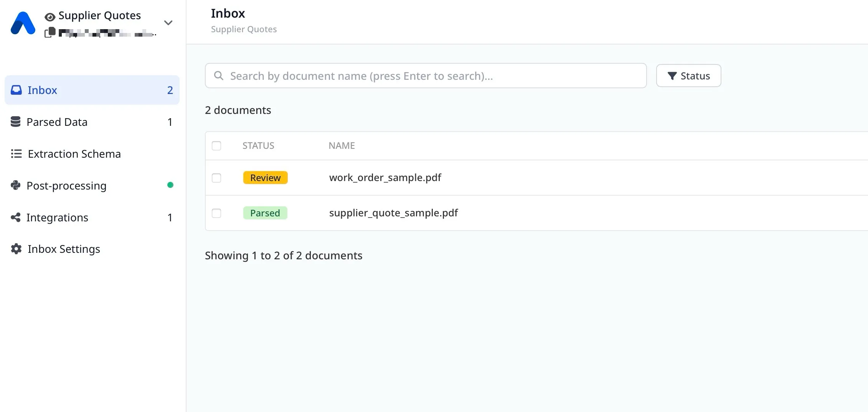Click the '2 documents' count text
Screen dimensions: 868x412
pos(238,110)
